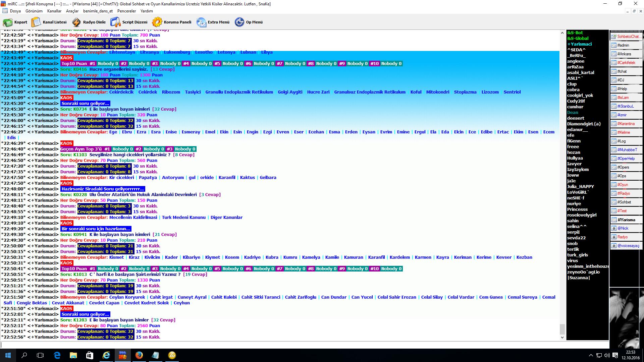Select nick Dean in user list

(573, 112)
